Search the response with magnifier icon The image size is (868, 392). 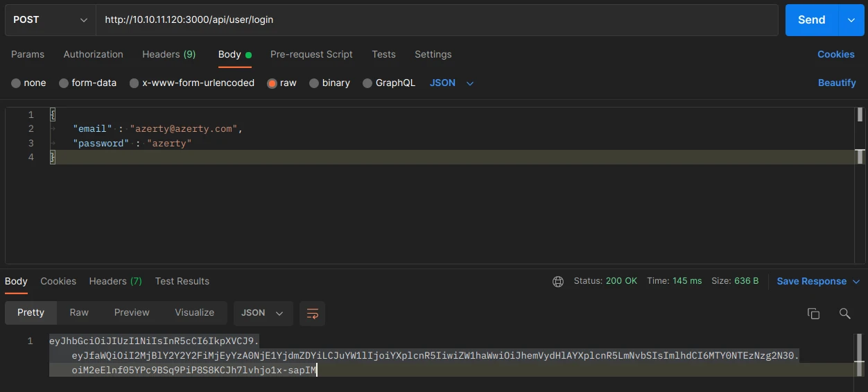pyautogui.click(x=844, y=314)
